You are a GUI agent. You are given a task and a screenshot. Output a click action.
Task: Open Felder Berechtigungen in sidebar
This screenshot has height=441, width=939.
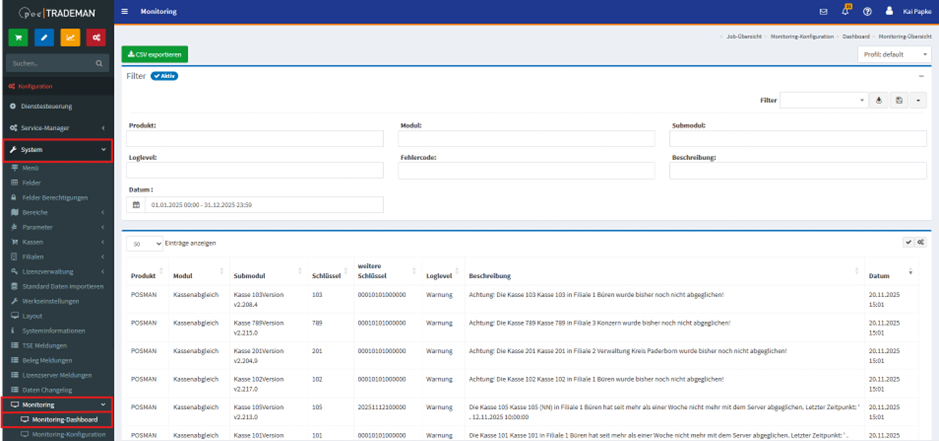coord(55,197)
